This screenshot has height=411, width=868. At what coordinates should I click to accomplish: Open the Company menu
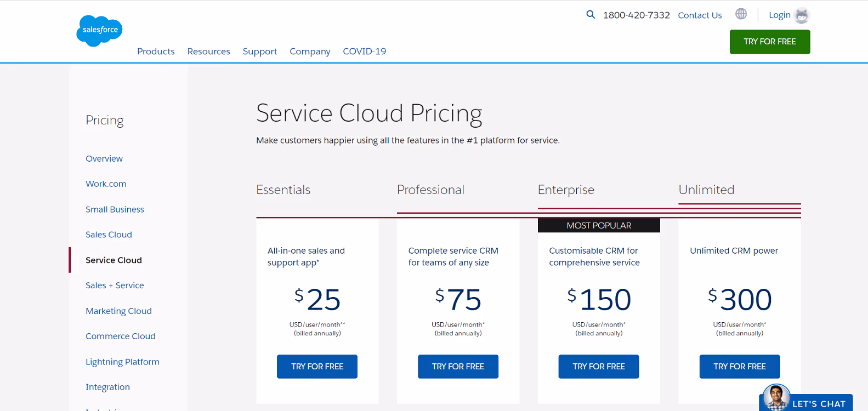pyautogui.click(x=310, y=52)
